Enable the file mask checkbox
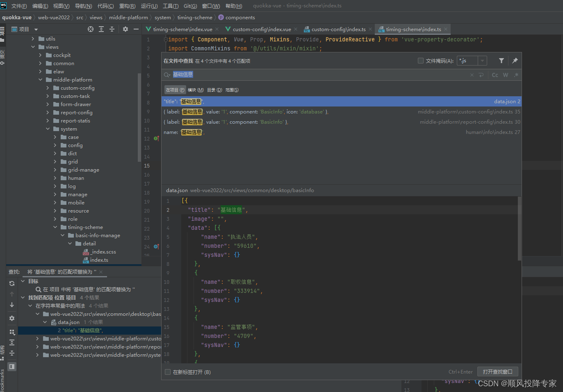This screenshot has width=563, height=392. coord(420,61)
